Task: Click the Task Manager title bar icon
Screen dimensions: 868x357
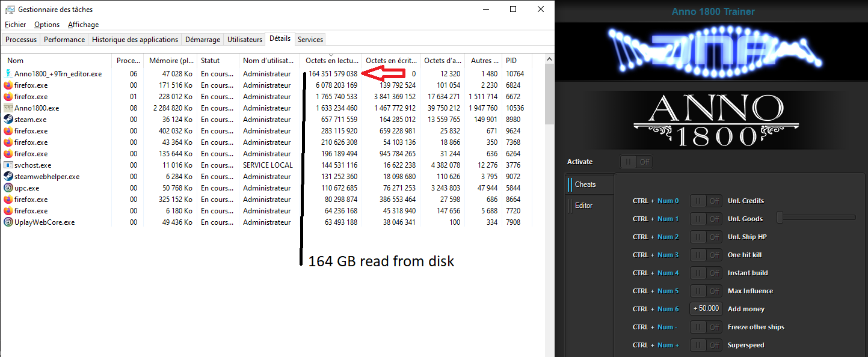Action: pyautogui.click(x=10, y=10)
